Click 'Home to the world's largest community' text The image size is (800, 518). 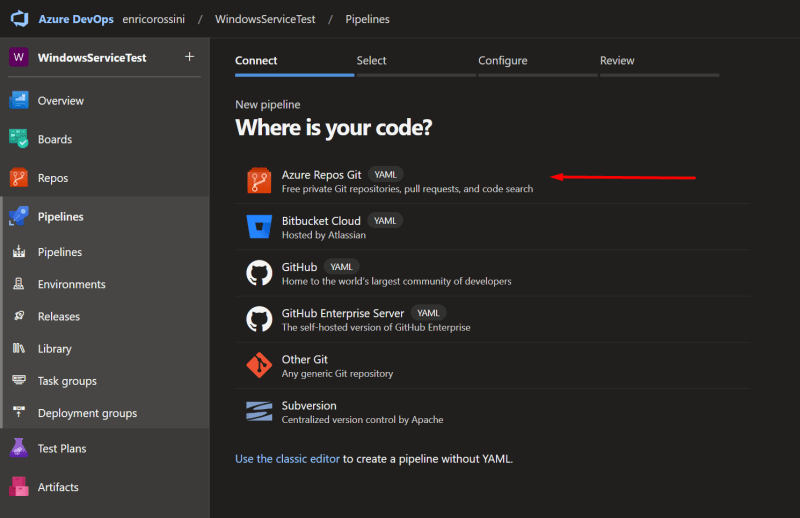(396, 281)
